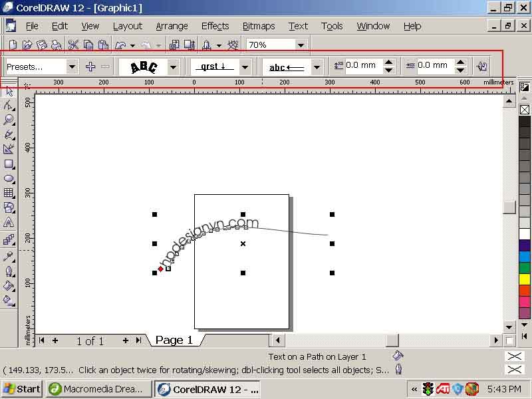The width and height of the screenshot is (532, 399).
Task: Select the Interactive Blend tool
Action: [x=9, y=239]
